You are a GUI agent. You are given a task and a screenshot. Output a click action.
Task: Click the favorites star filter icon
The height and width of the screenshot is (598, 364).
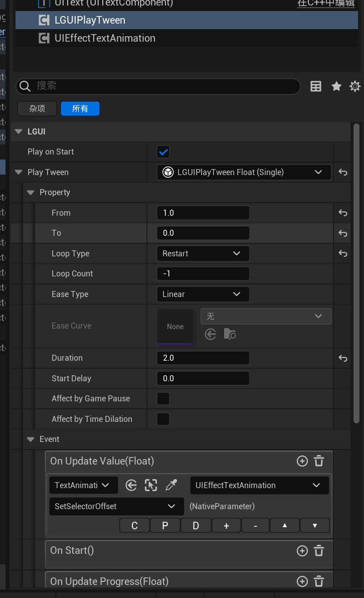click(x=336, y=86)
